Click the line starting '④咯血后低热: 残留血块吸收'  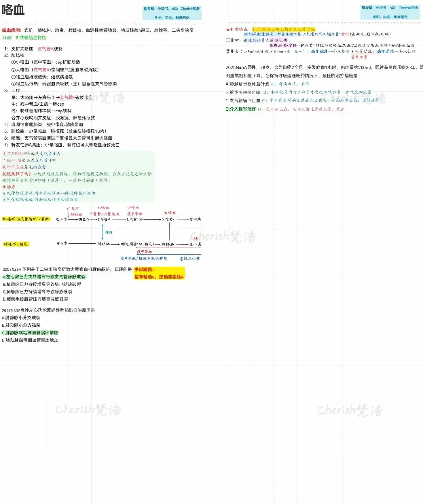[x=64, y=83]
